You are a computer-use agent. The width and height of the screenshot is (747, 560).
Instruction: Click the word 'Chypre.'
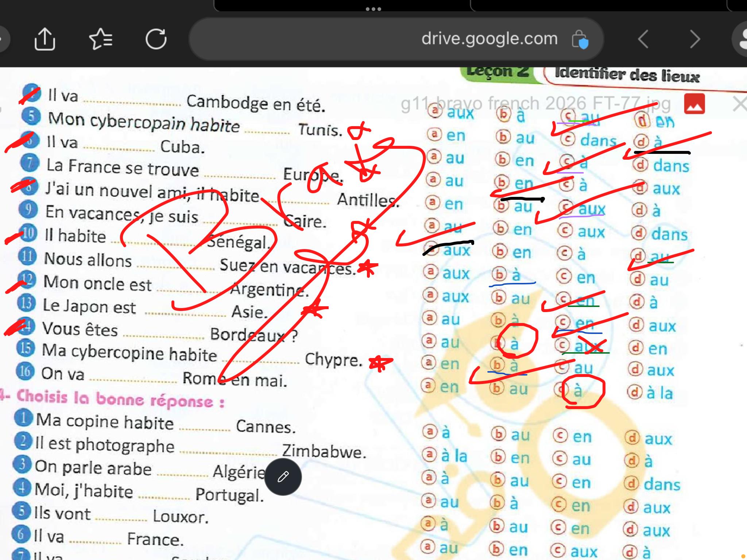coord(334,359)
